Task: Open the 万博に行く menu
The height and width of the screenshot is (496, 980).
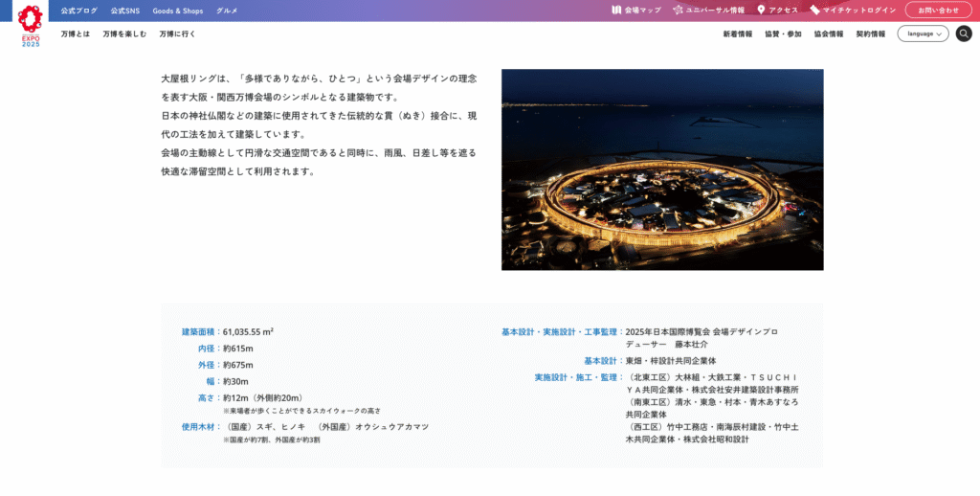Action: coord(177,34)
